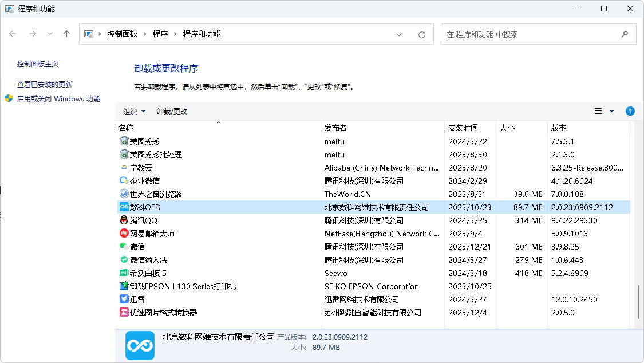
Task: Expand the address bar history dropdown
Action: click(399, 35)
